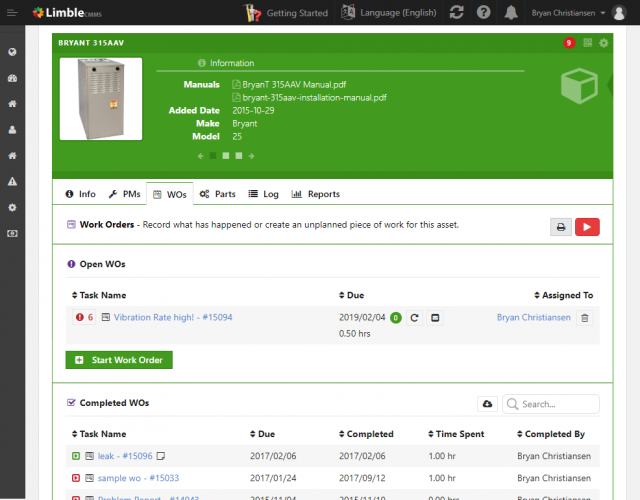This screenshot has width=640, height=500.
Task: Open the Language (English) selector
Action: tap(390, 13)
